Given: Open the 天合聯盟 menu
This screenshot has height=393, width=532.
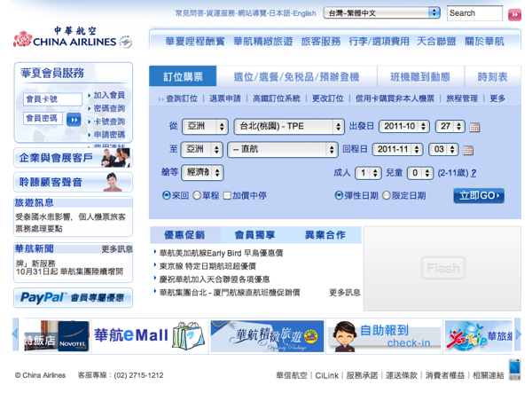Looking at the screenshot, I should click(x=436, y=42).
